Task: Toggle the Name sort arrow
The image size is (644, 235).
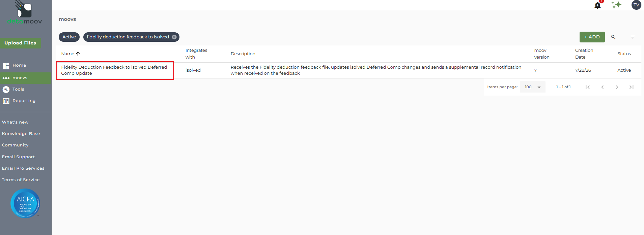Action: [78, 54]
